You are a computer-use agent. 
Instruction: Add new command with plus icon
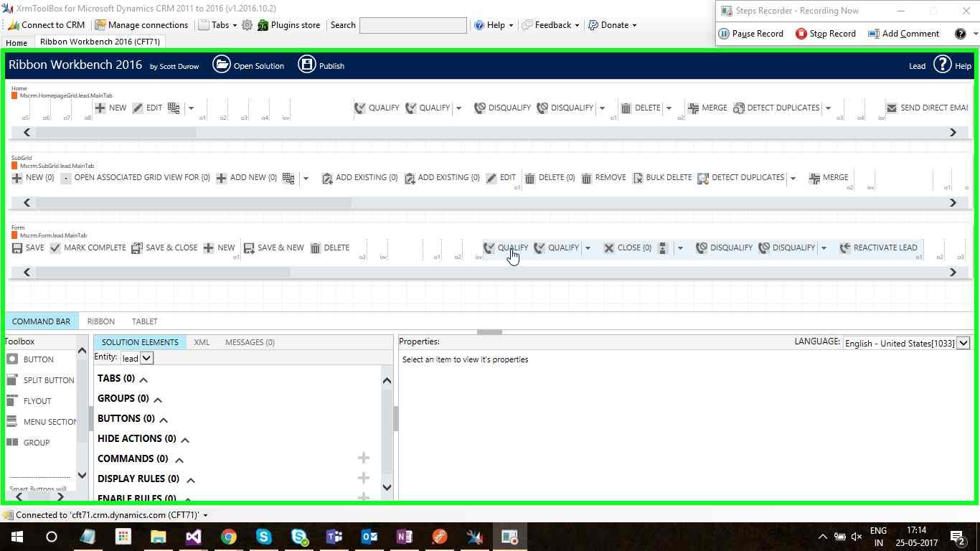(x=364, y=458)
